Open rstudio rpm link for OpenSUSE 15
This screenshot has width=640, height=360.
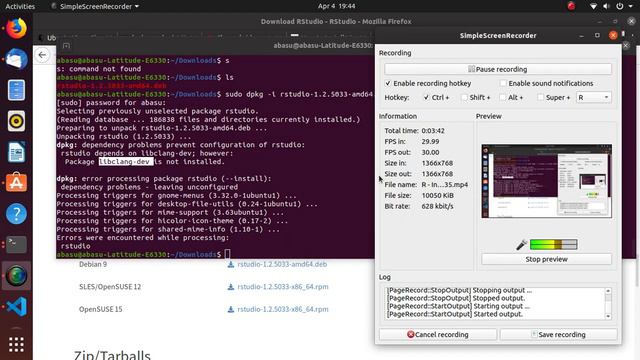(x=283, y=309)
